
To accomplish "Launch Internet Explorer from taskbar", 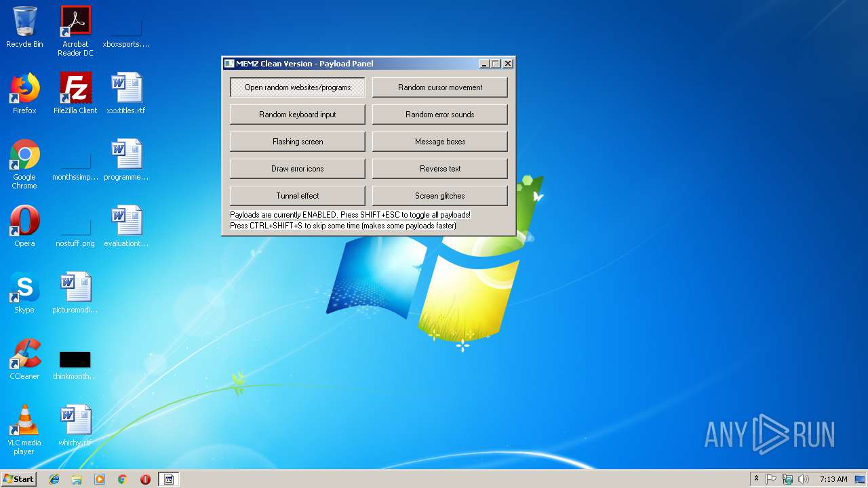I will coord(54,479).
